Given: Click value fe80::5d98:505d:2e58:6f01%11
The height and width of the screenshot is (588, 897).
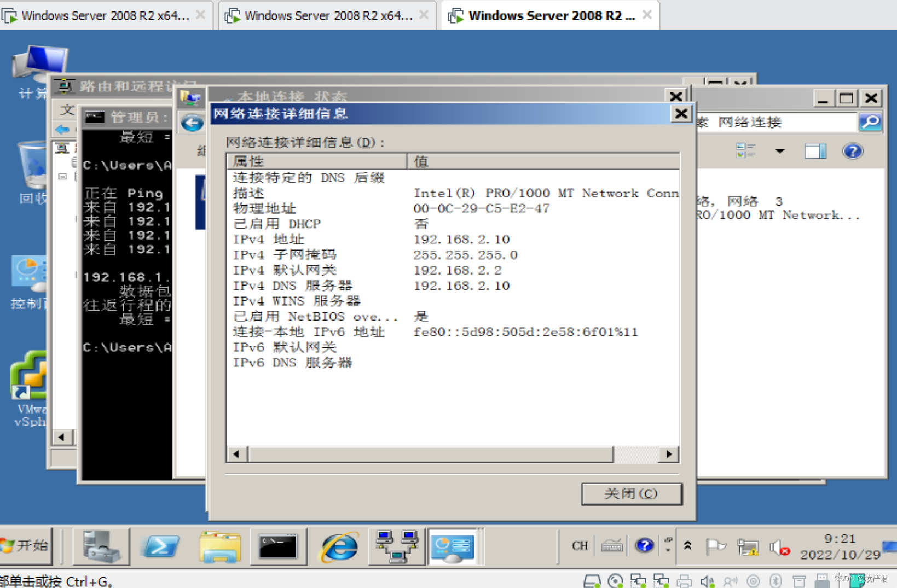Looking at the screenshot, I should tap(525, 332).
